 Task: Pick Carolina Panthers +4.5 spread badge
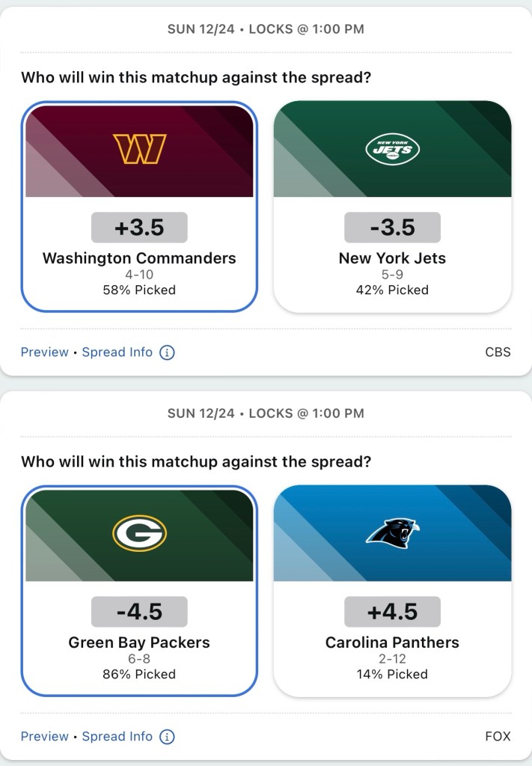pyautogui.click(x=392, y=612)
